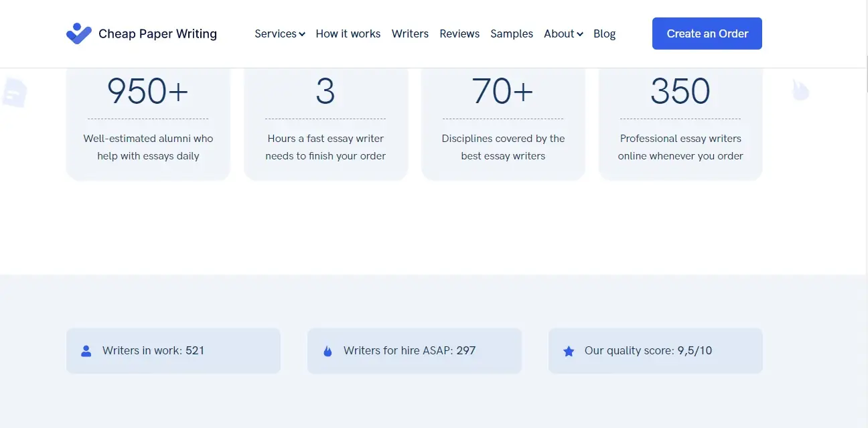This screenshot has height=428, width=868.
Task: Select the 70+ disciplines covered card
Action: tap(503, 124)
